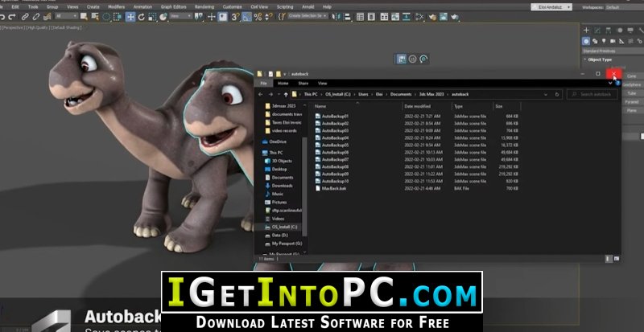Toggle Angle Snap in main toolbar
Viewport: 644px width, 332px height.
(x=247, y=17)
